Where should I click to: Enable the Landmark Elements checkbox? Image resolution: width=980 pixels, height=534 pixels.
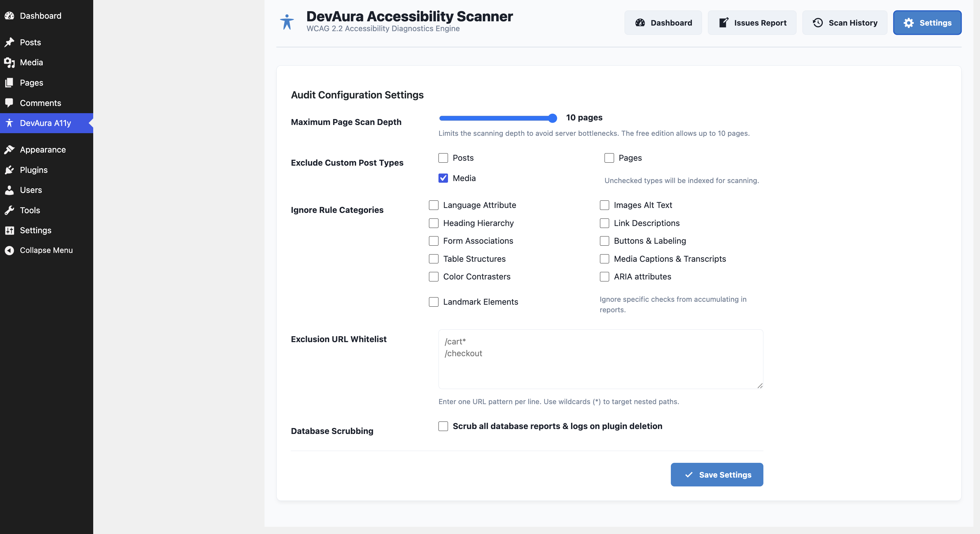pyautogui.click(x=434, y=302)
